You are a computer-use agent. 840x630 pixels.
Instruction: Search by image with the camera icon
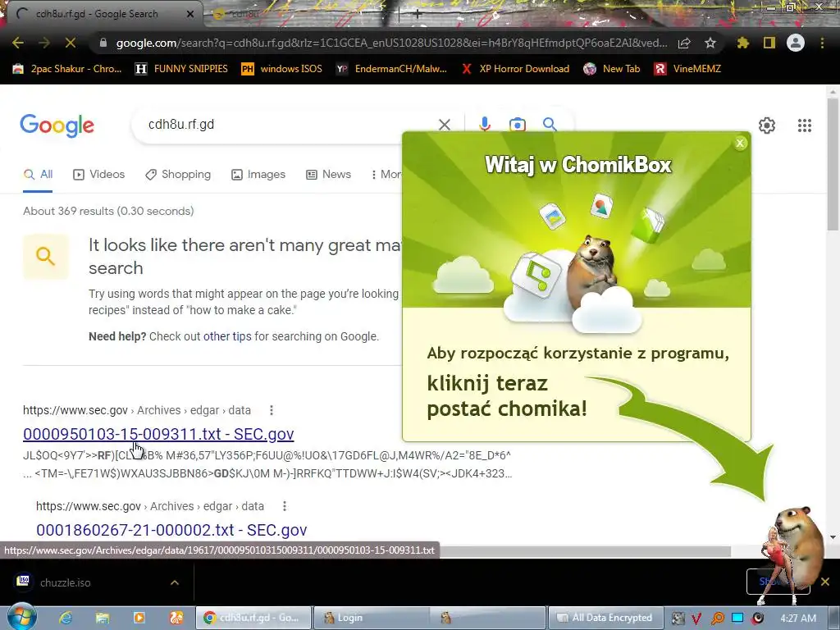pos(518,125)
